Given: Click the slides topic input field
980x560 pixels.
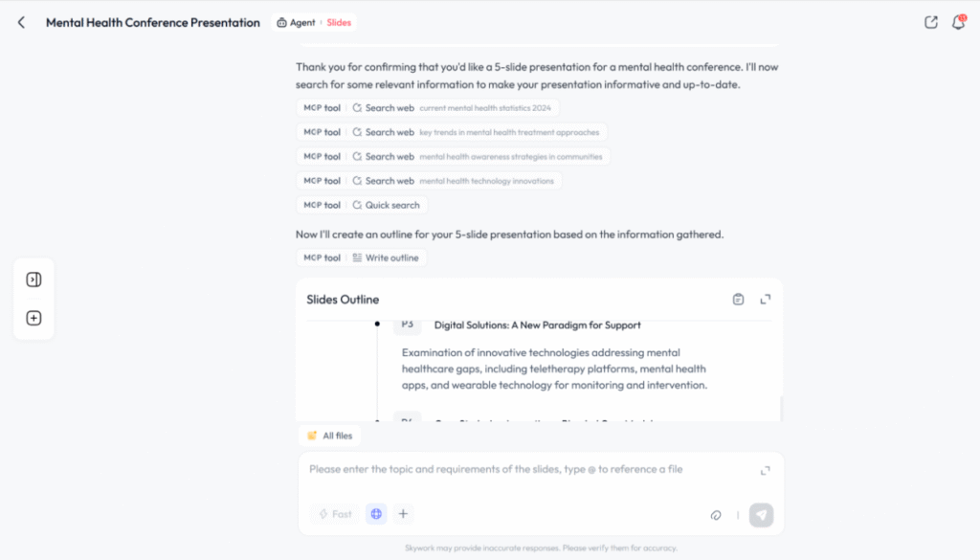Looking at the screenshot, I should [517, 469].
